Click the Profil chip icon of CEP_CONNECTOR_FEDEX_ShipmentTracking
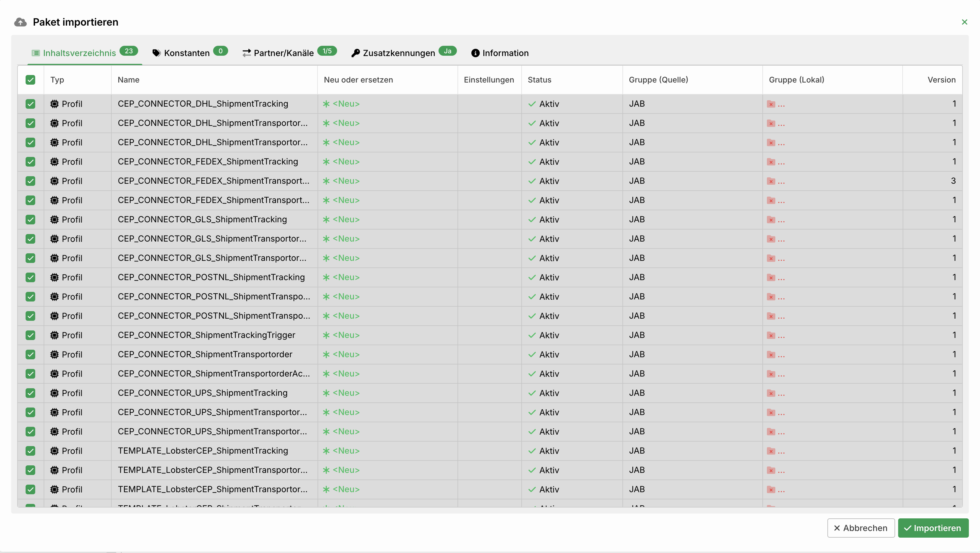980x553 pixels. point(54,161)
